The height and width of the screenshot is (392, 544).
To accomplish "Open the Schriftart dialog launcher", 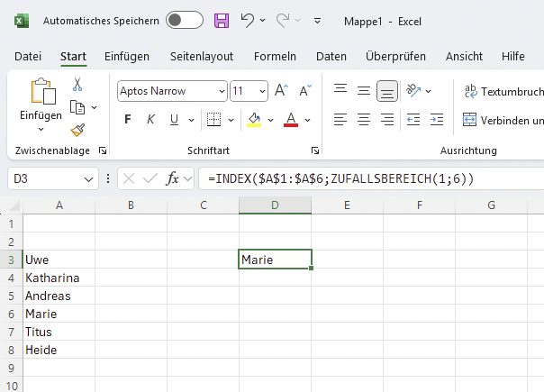I will pyautogui.click(x=315, y=150).
